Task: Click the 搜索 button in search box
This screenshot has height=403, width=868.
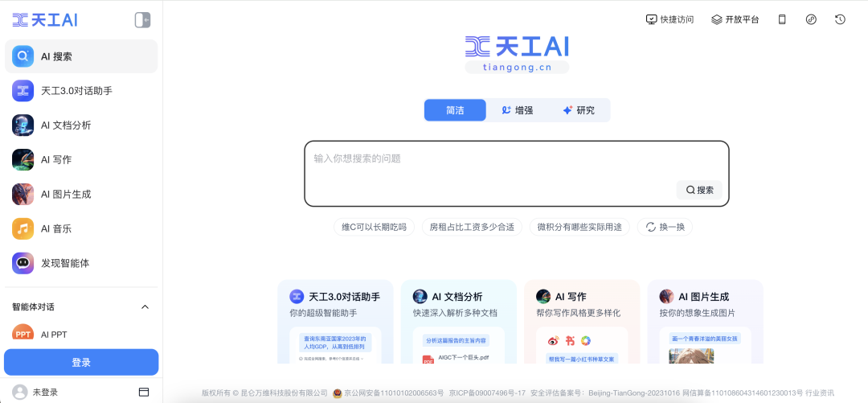Action: pyautogui.click(x=699, y=190)
